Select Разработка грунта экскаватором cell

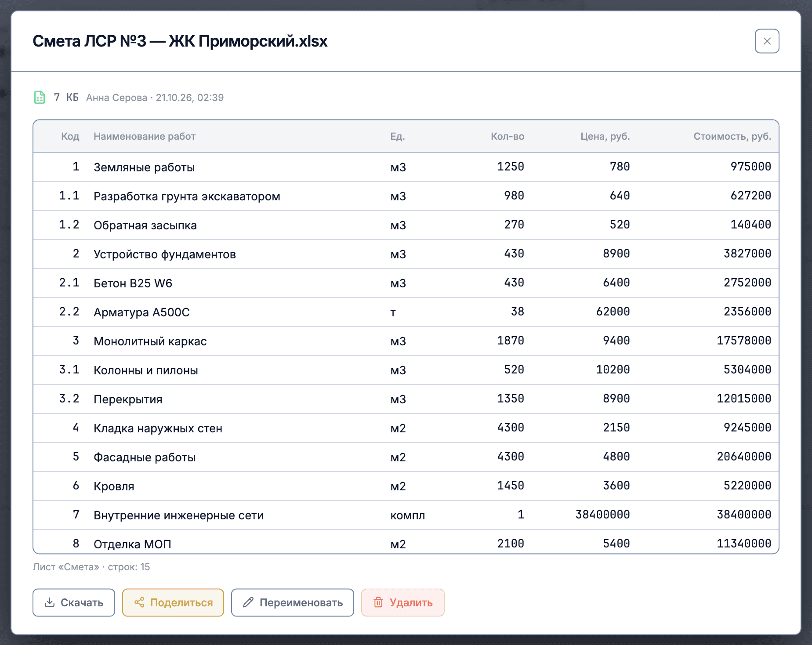(x=187, y=196)
